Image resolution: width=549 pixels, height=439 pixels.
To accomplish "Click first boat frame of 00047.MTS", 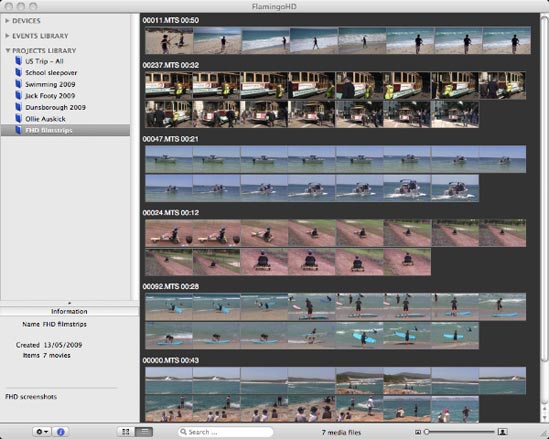I will pyautogui.click(x=169, y=159).
